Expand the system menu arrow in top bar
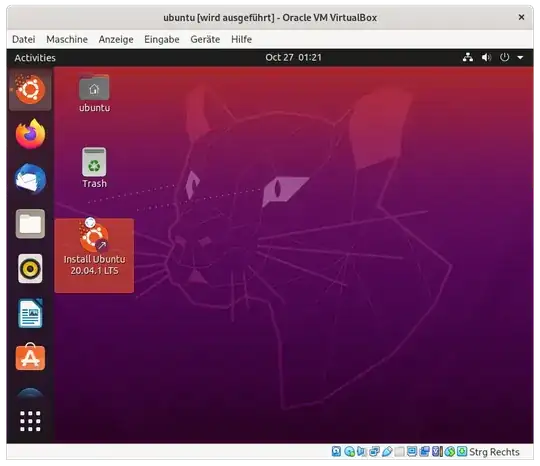This screenshot has width=540, height=466. pyautogui.click(x=520, y=58)
